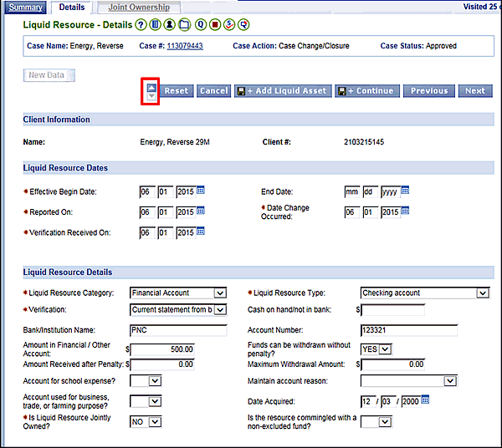Open calendar for Verification Received On
The height and width of the screenshot is (448, 502).
[x=201, y=232]
